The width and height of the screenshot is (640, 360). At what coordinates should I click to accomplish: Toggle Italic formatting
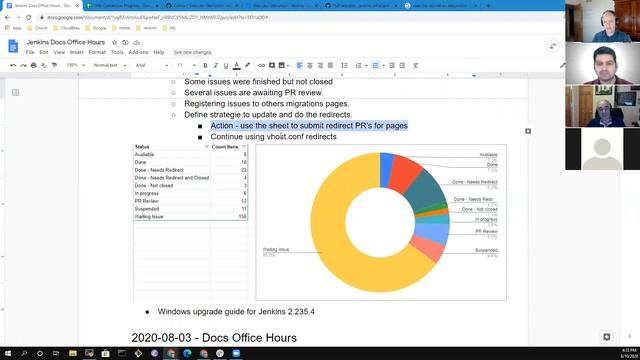pos(216,65)
